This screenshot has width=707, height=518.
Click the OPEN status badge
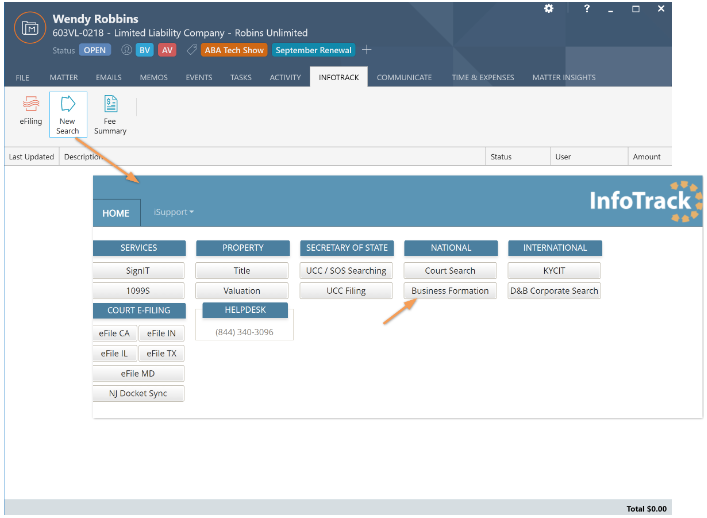95,50
